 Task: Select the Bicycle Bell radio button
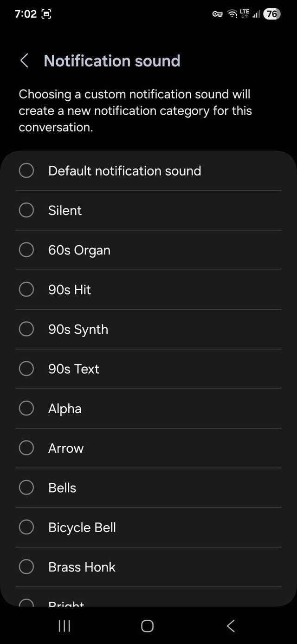[x=26, y=527]
